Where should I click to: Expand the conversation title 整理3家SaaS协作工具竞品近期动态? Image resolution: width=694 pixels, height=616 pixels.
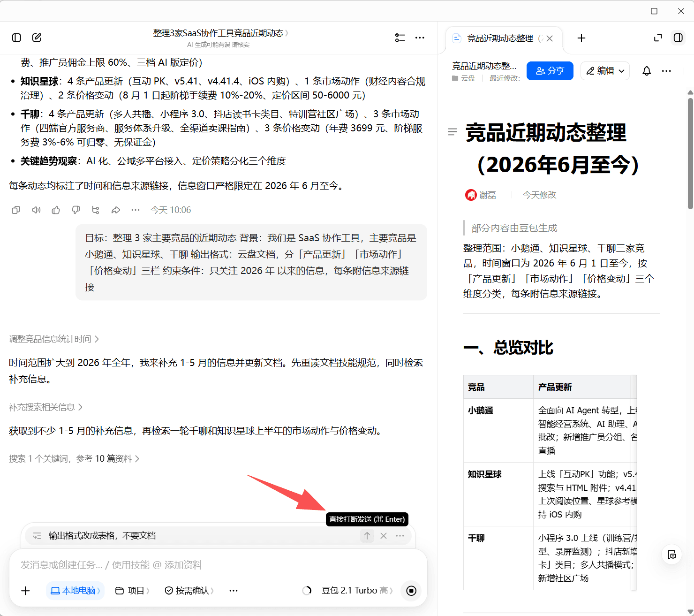click(x=220, y=33)
